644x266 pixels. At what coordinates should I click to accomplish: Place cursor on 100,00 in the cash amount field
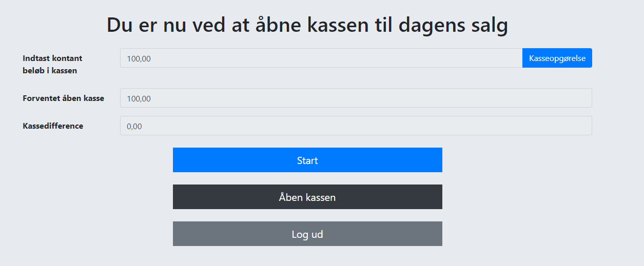(x=139, y=58)
